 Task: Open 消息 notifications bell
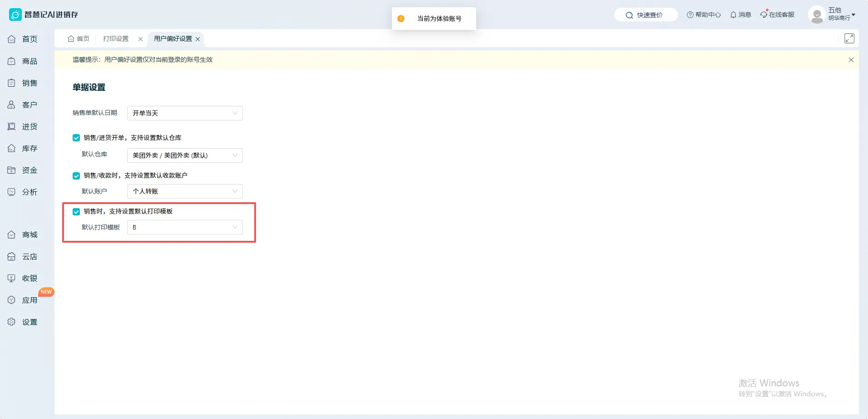pos(740,15)
